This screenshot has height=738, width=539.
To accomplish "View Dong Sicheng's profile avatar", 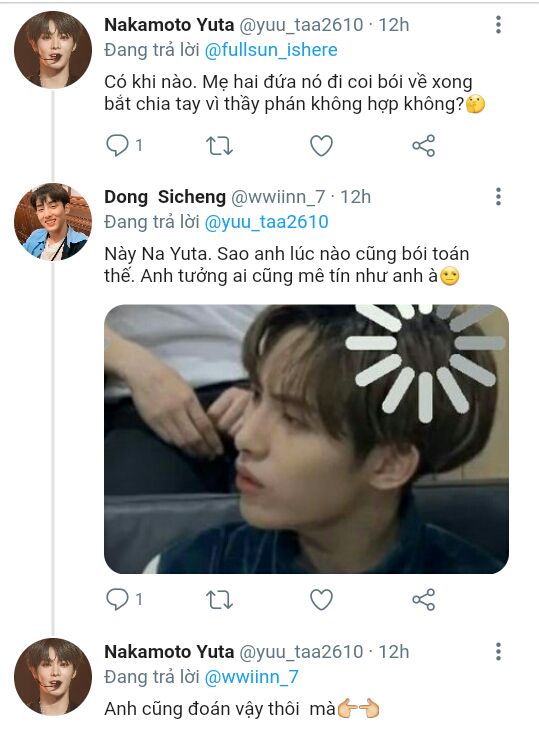I will tap(53, 222).
